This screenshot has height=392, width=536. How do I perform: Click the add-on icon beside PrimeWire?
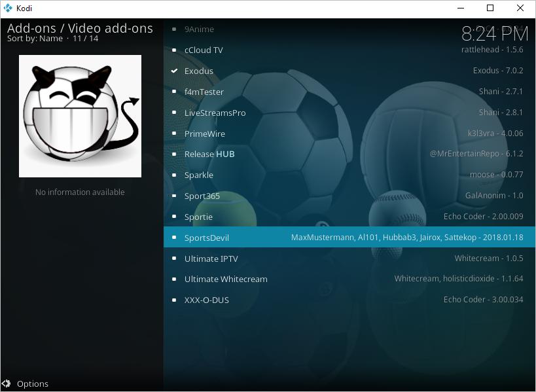point(173,134)
